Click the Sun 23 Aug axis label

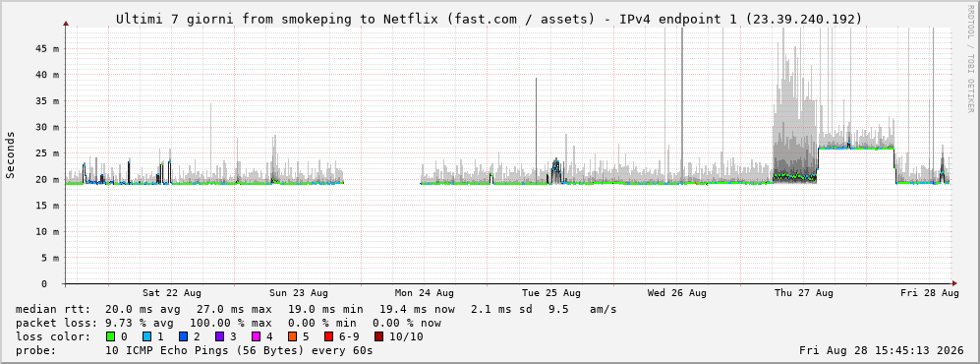[x=299, y=293]
